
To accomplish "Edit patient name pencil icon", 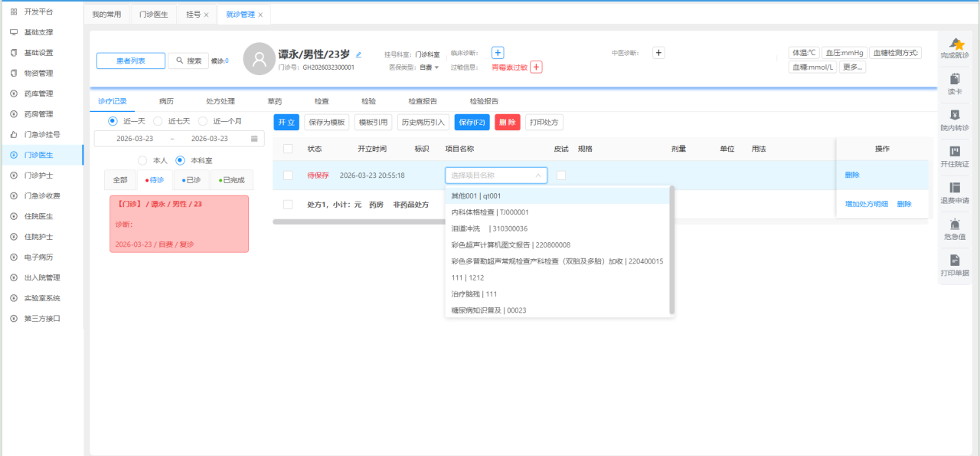I will [358, 54].
